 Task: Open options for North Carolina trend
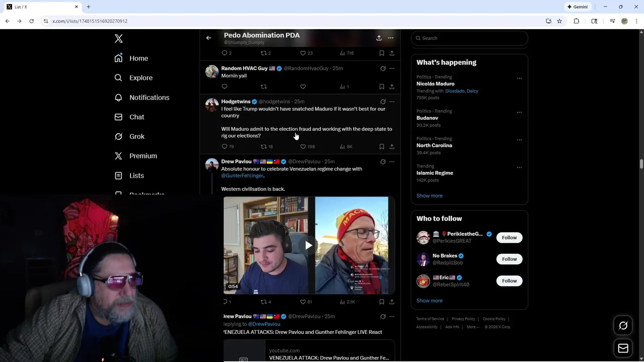pos(519,140)
